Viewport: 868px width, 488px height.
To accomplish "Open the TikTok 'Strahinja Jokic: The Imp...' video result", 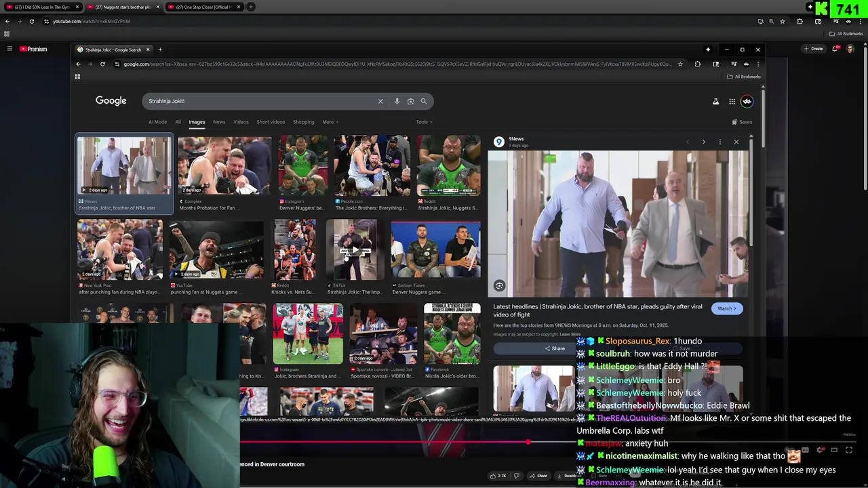I will click(355, 257).
